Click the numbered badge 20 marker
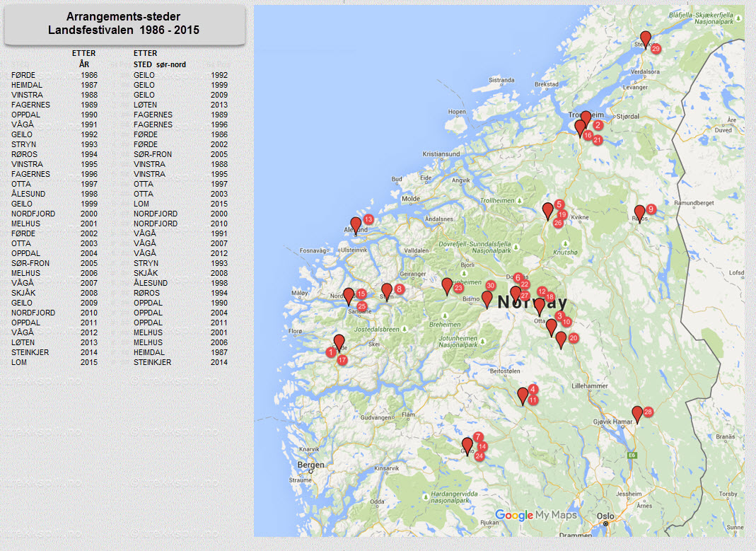The height and width of the screenshot is (551, 756). [x=574, y=338]
